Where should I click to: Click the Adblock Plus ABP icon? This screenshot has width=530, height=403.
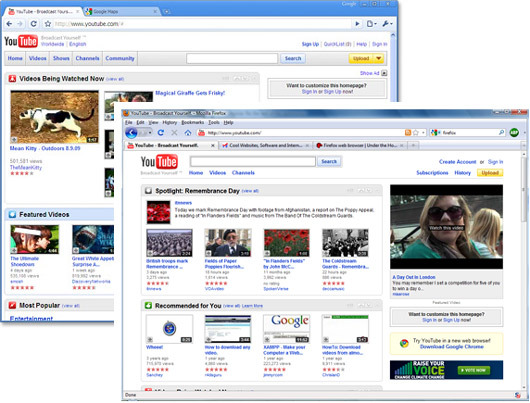[x=514, y=133]
